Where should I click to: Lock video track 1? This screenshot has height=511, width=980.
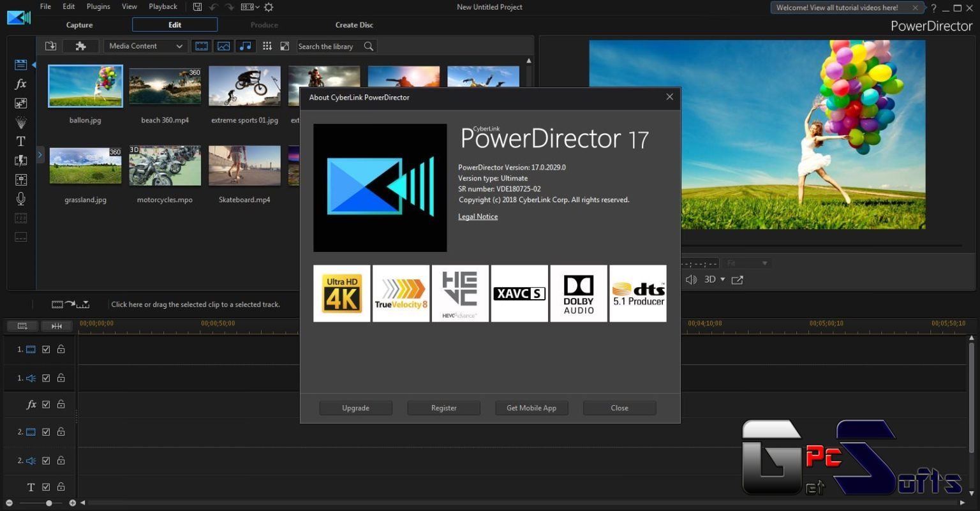[61, 349]
